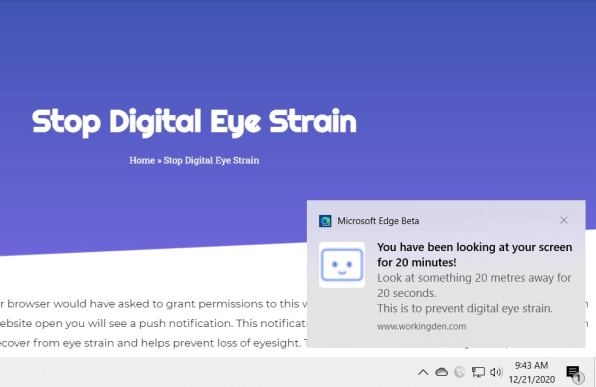The image size is (596, 387).
Task: Click the smiley robot notification image
Action: pos(342,265)
